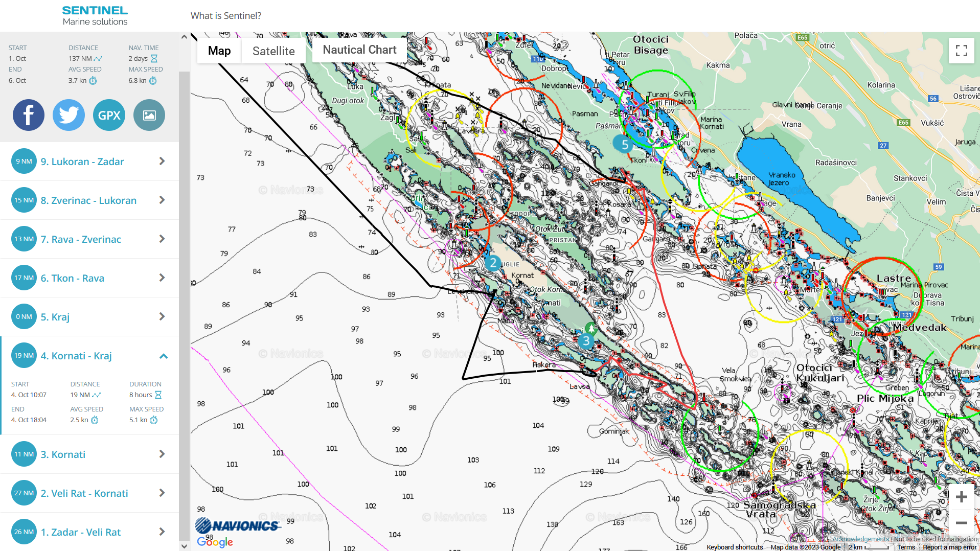Collapse the 4. Kornati - Kraj leg

pyautogui.click(x=164, y=356)
